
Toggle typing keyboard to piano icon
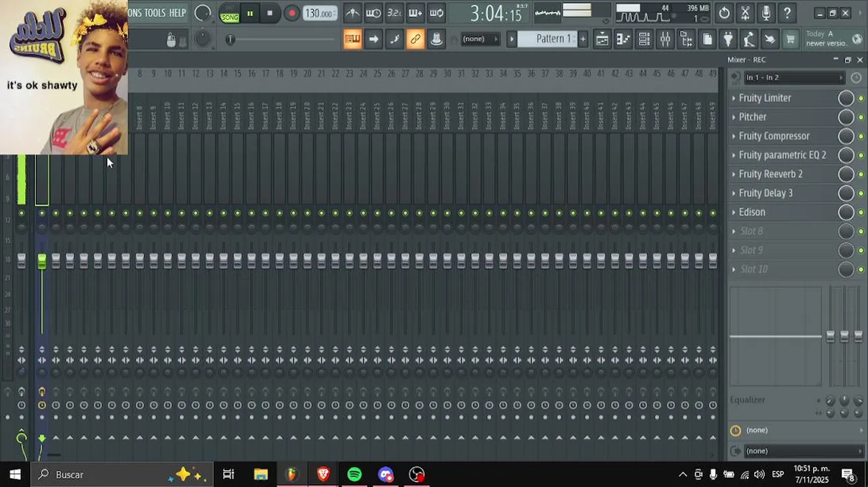[352, 39]
